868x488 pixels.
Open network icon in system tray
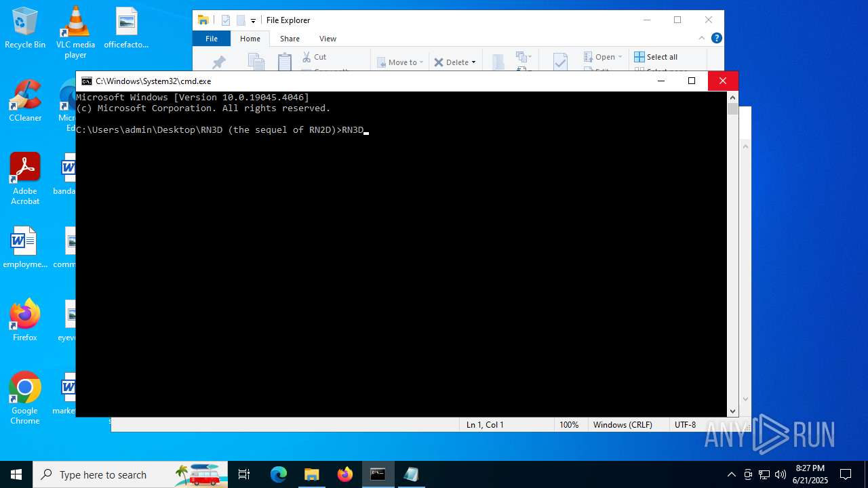pos(764,474)
